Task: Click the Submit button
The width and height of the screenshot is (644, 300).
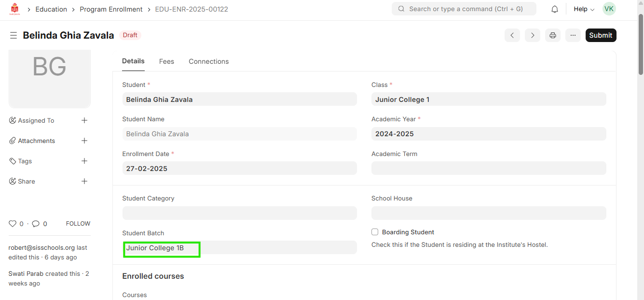Action: click(x=601, y=35)
